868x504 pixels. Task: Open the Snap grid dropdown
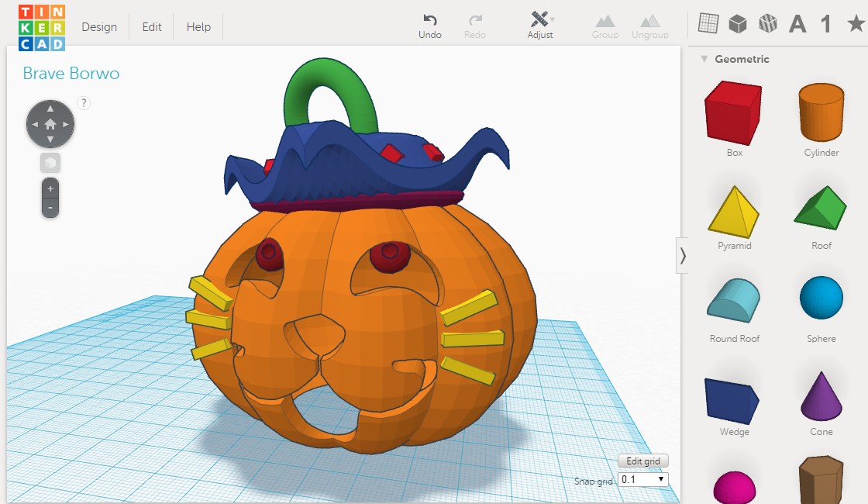point(643,479)
